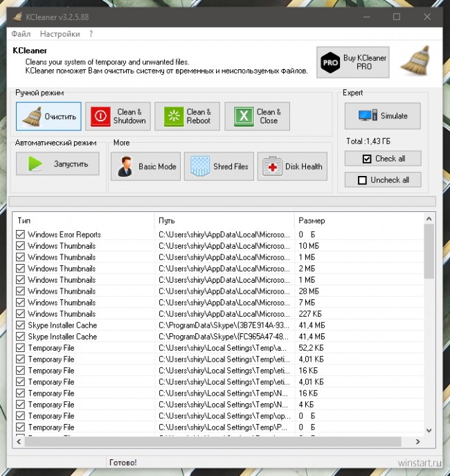Uncheck the Windows Thumbnails 7 МБ checkbox
The height and width of the screenshot is (476, 450).
click(20, 302)
